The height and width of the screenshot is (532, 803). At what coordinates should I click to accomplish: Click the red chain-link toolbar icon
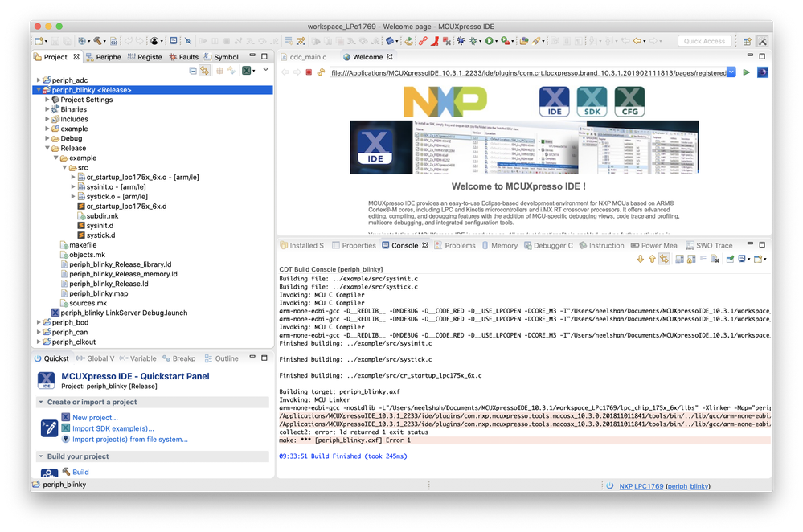[x=423, y=41]
